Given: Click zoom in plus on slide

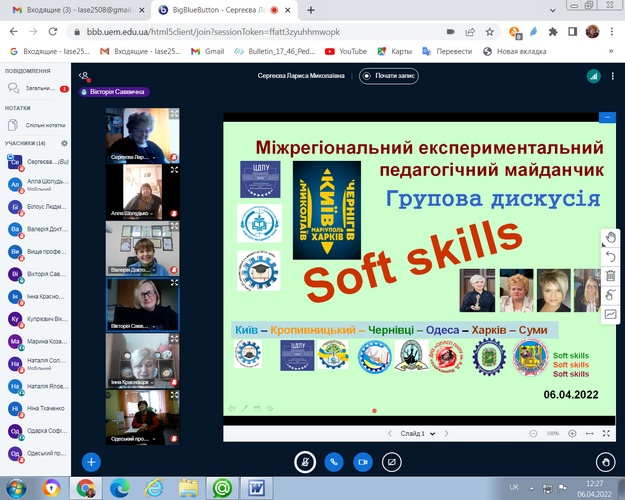Looking at the screenshot, I should pos(570,433).
